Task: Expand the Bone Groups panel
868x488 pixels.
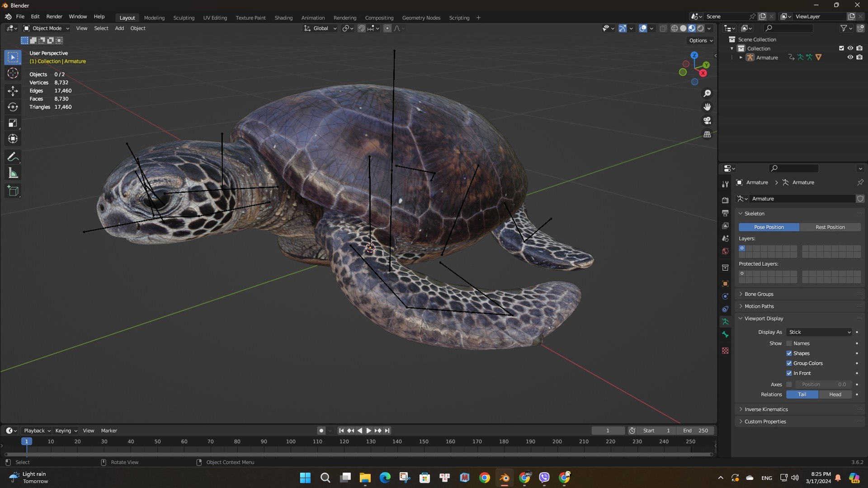Action: click(759, 294)
